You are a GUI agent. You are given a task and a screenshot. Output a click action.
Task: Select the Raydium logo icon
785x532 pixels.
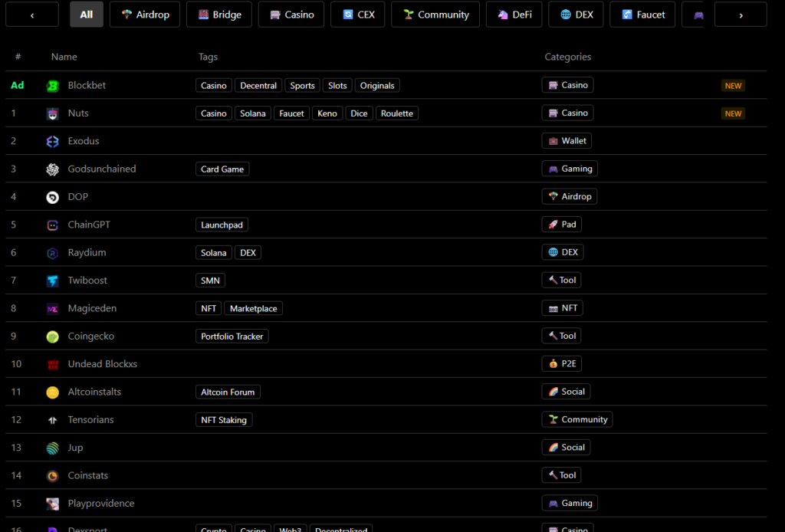pos(52,252)
